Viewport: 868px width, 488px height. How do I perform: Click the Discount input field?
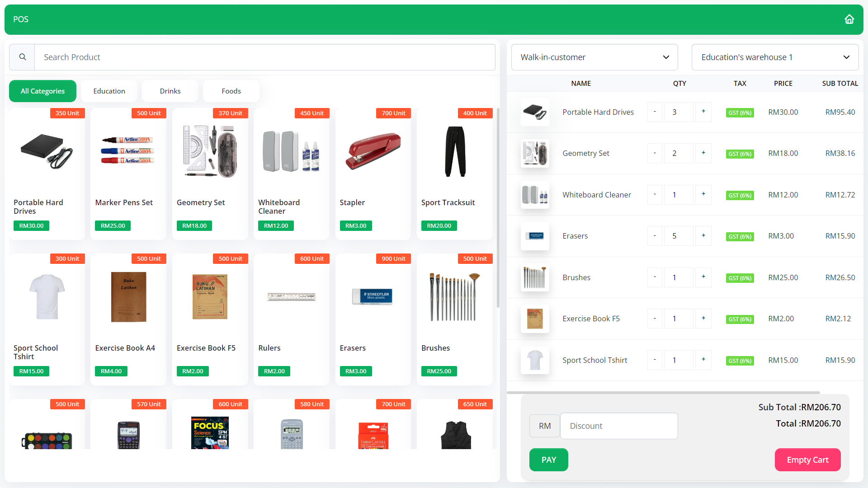[619, 426]
